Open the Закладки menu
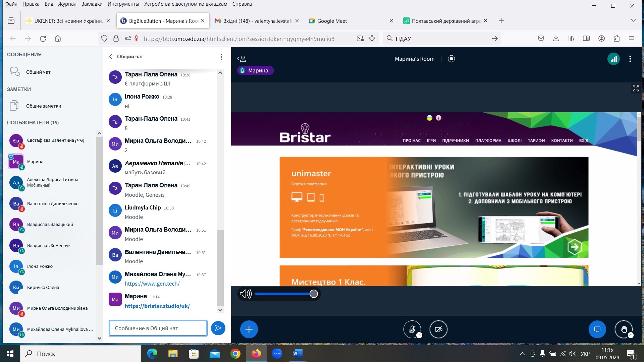This screenshot has width=644, height=362. coord(92,4)
